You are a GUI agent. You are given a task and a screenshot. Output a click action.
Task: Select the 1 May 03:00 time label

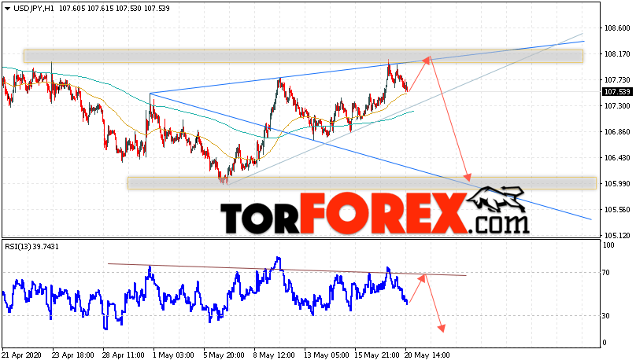coord(173,355)
